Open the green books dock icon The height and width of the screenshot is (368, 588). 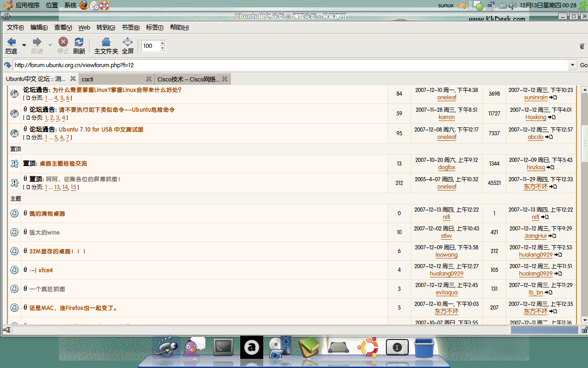click(309, 347)
